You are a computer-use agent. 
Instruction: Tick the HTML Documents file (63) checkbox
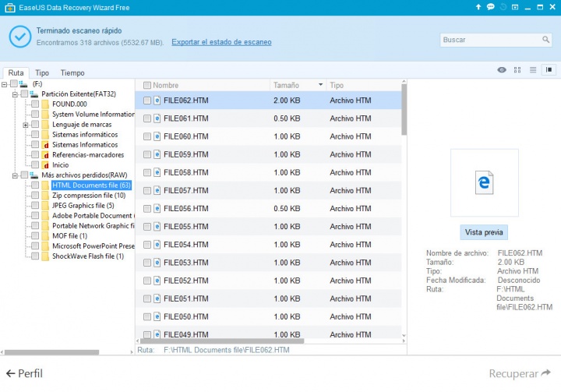coord(35,185)
